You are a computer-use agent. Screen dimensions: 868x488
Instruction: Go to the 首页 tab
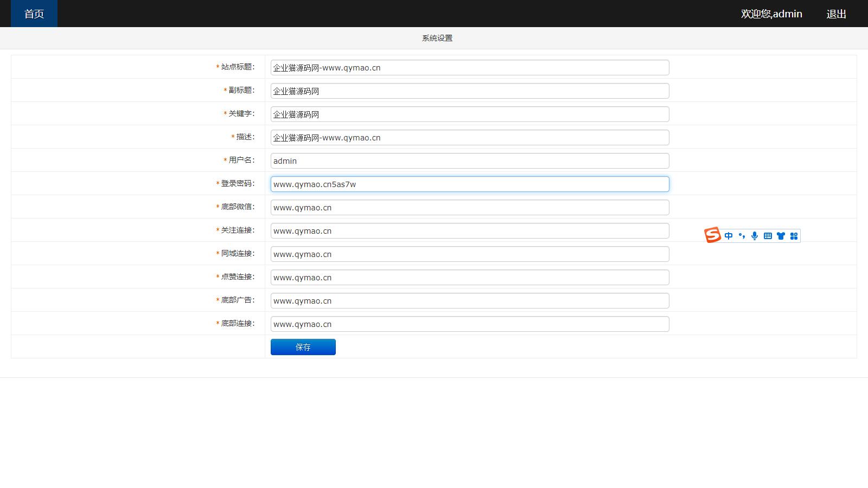click(34, 14)
